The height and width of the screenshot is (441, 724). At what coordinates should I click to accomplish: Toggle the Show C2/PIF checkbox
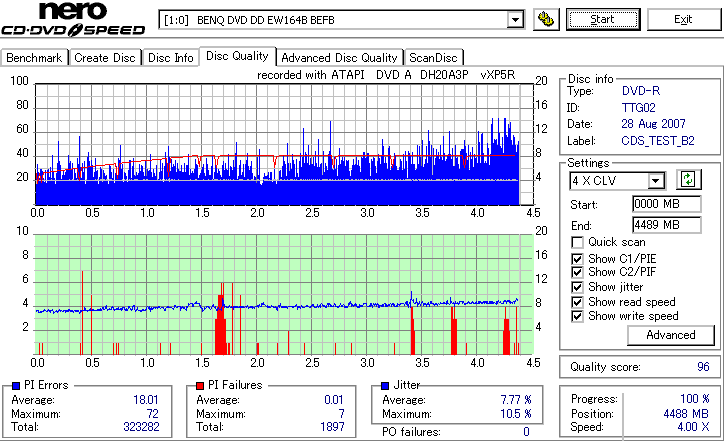[x=577, y=272]
